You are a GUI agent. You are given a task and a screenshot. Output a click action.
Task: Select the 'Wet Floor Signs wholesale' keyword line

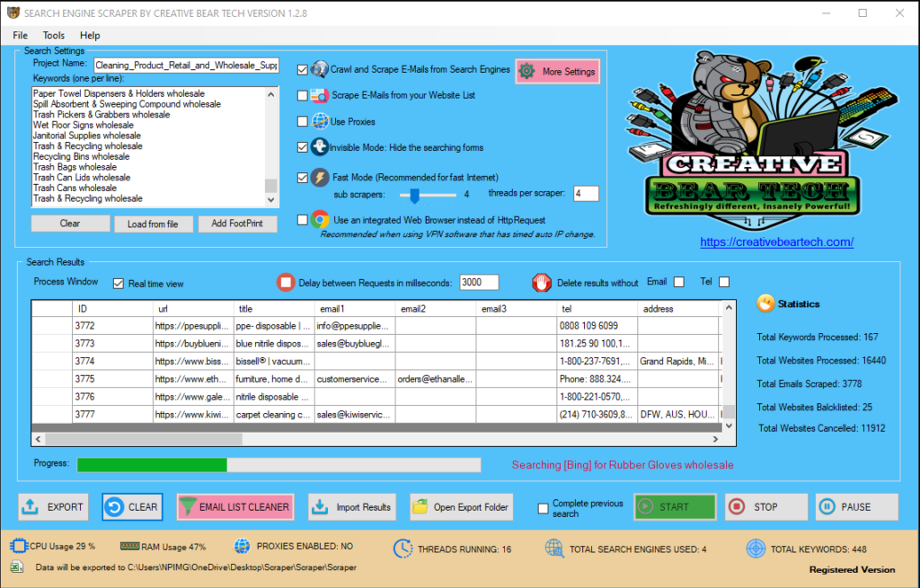point(84,125)
